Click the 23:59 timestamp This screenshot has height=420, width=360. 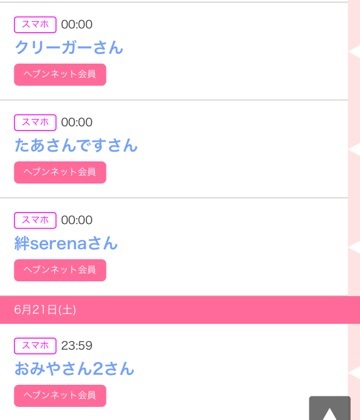point(77,346)
